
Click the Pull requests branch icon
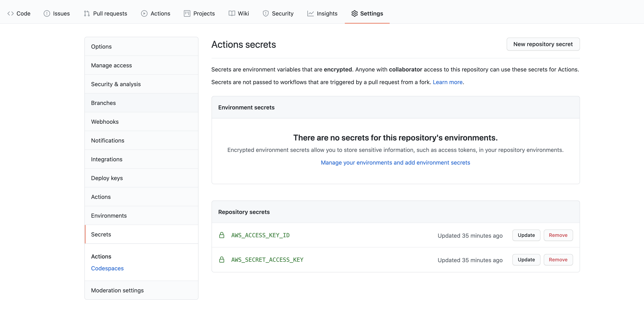[x=87, y=13]
